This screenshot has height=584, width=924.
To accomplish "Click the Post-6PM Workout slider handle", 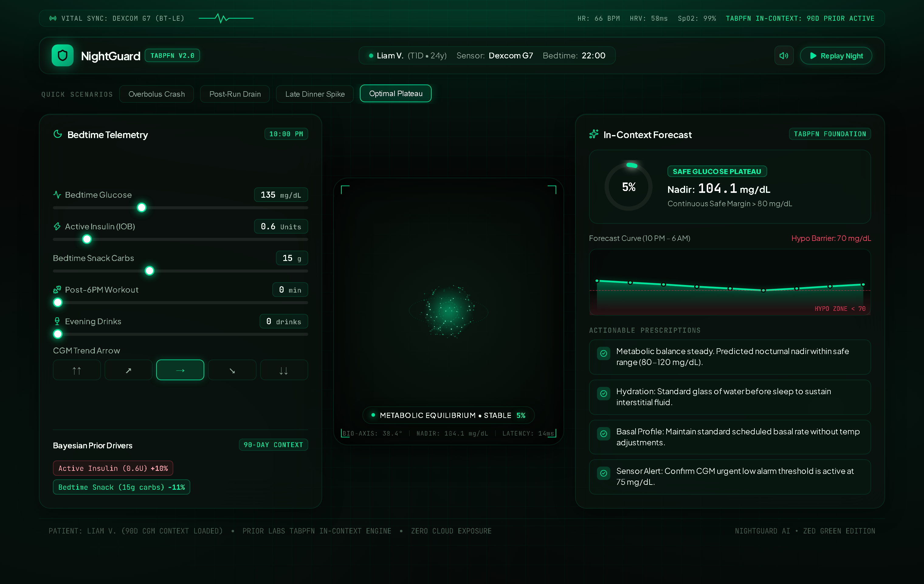I will pyautogui.click(x=57, y=303).
